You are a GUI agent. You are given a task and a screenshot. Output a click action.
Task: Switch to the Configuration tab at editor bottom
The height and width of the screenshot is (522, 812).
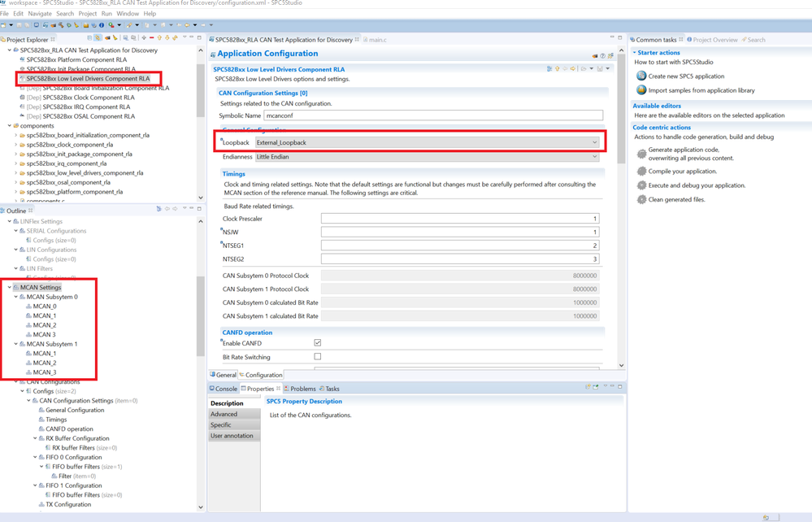(x=261, y=374)
